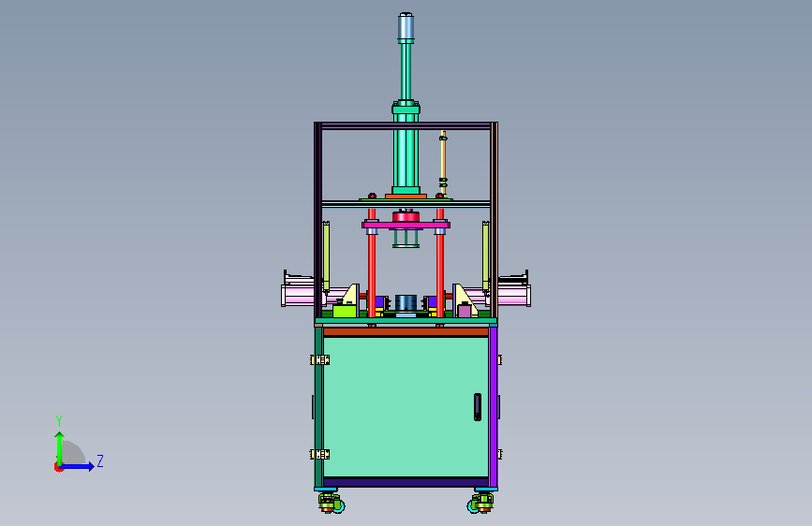Click the green Y axis arrow of the triad
Screen dimensions: 812x526
coord(60,448)
